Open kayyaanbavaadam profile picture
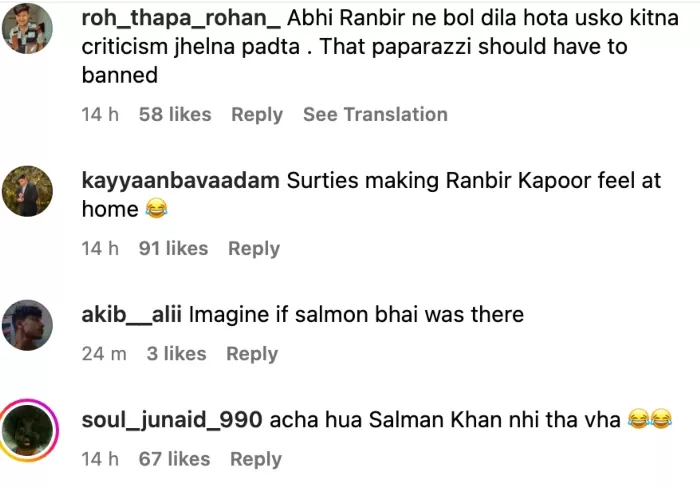Screen dimensions: 700x489 28,191
